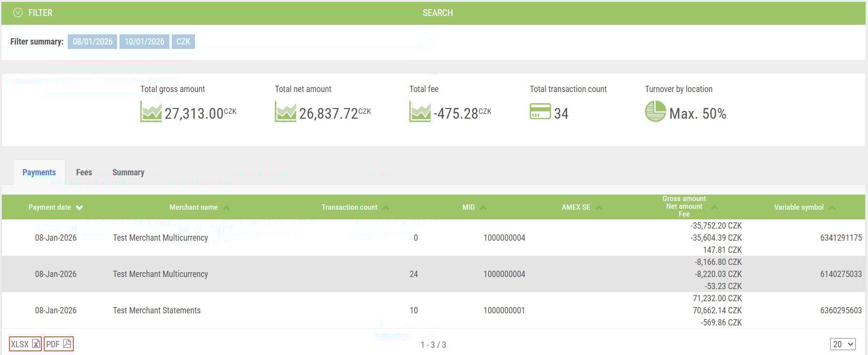868x355 pixels.
Task: Click fee value 147.81 CZK
Action: pos(722,250)
